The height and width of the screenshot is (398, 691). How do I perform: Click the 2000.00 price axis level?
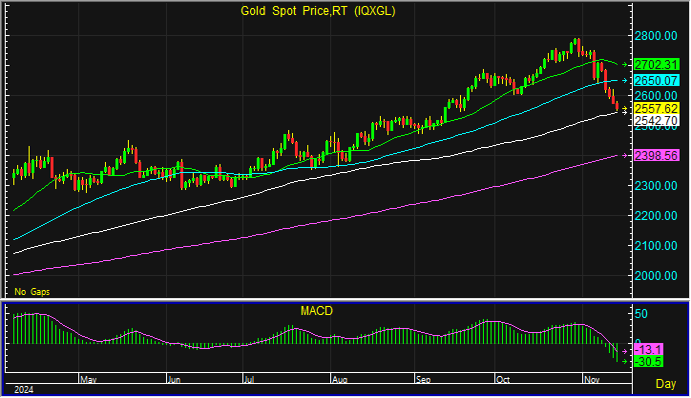(x=656, y=275)
